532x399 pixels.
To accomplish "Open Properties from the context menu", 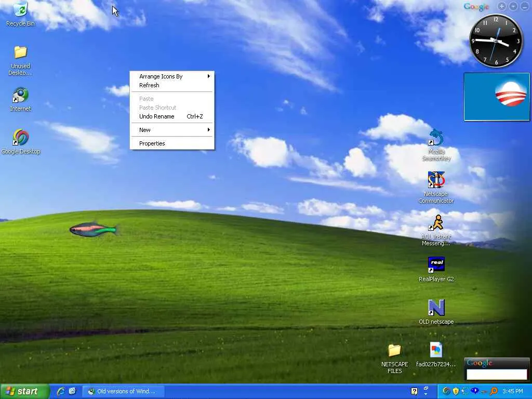I will [172, 143].
